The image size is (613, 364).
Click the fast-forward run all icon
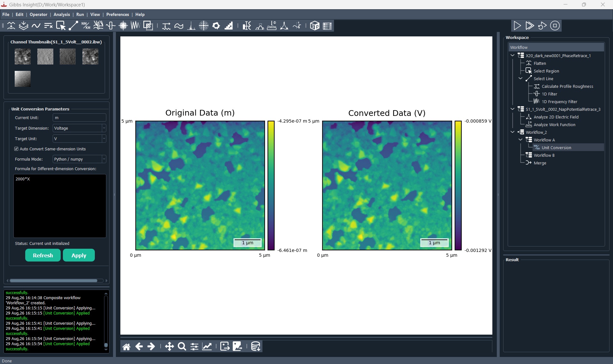pos(530,26)
